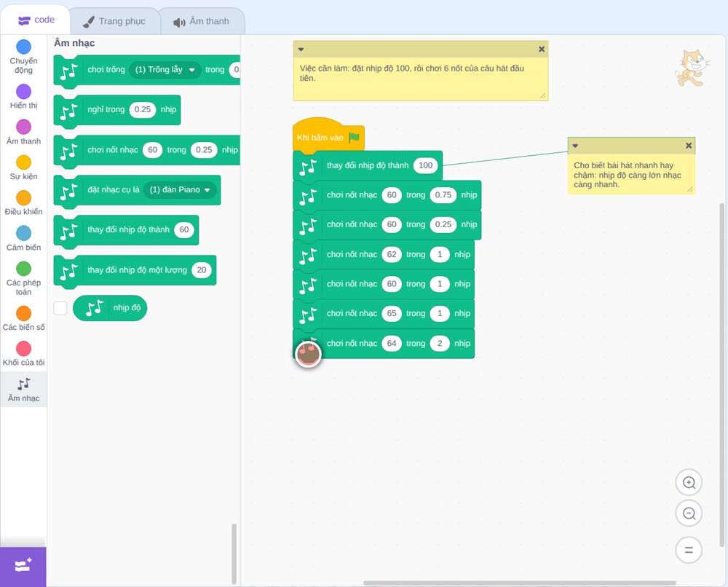Image resolution: width=728 pixels, height=587 pixels.
Task: Open the Chuyển động blue category
Action: coord(23,57)
